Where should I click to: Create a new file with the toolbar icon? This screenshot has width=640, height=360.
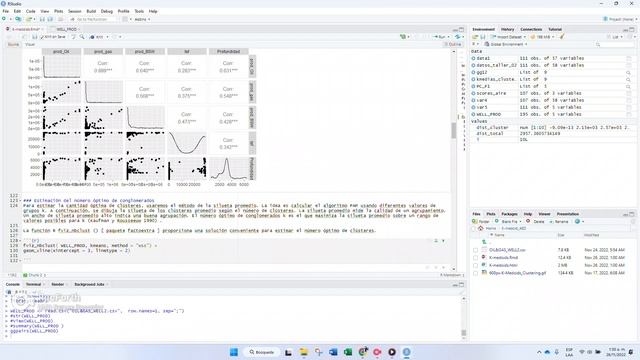(x=4, y=19)
